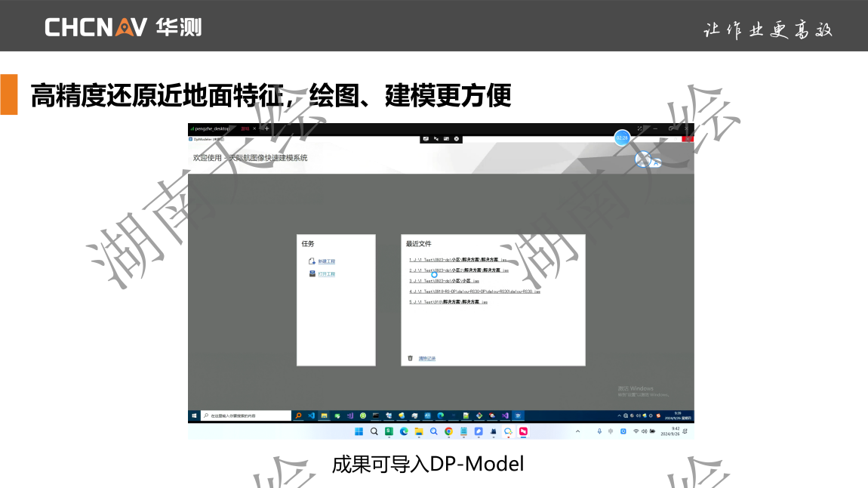Click the 新建工程 (New Project) icon
Screen dimensions: 868x488
click(x=312, y=261)
